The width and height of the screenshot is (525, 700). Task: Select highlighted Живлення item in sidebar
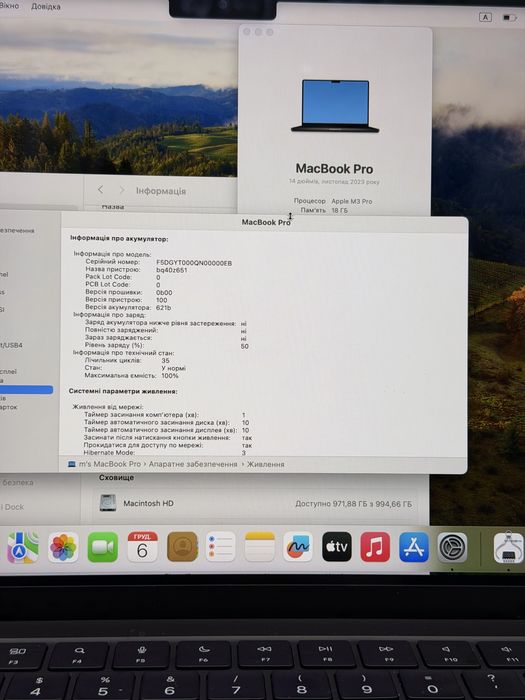(26, 390)
